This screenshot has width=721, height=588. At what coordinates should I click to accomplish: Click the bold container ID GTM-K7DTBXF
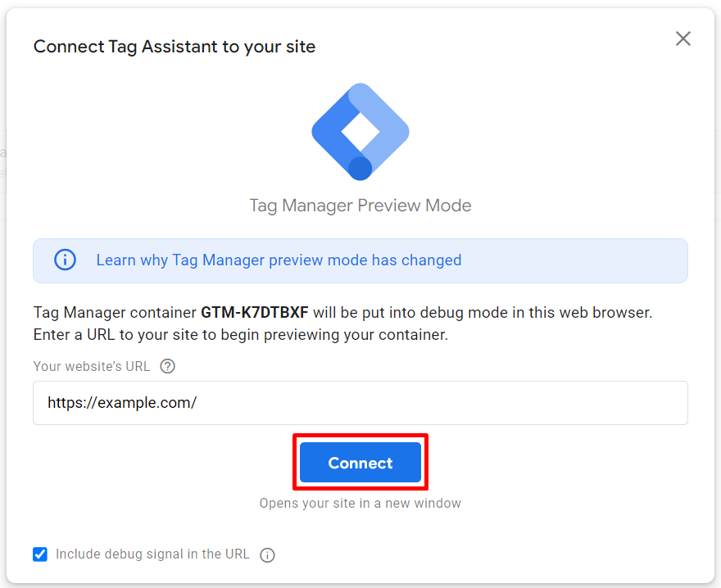coord(255,313)
